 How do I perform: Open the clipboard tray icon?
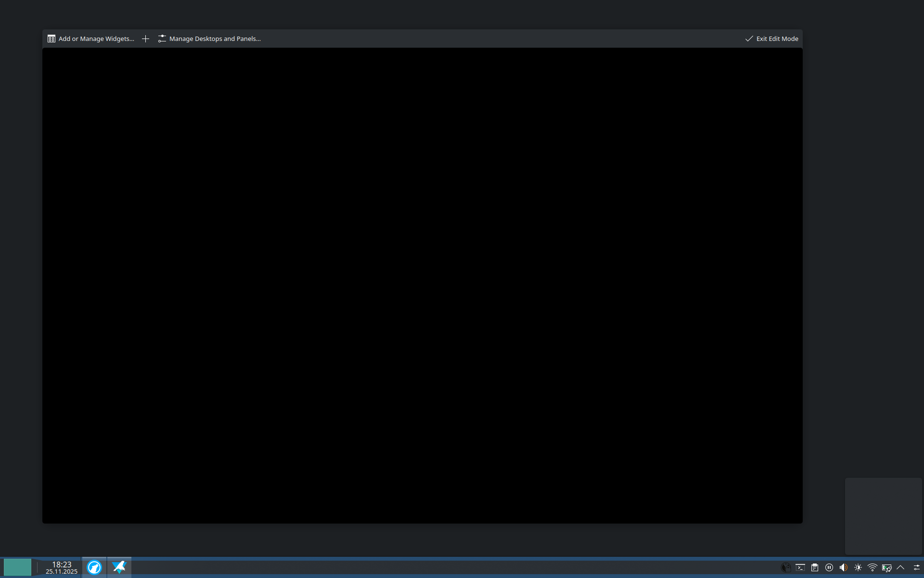[x=814, y=567]
